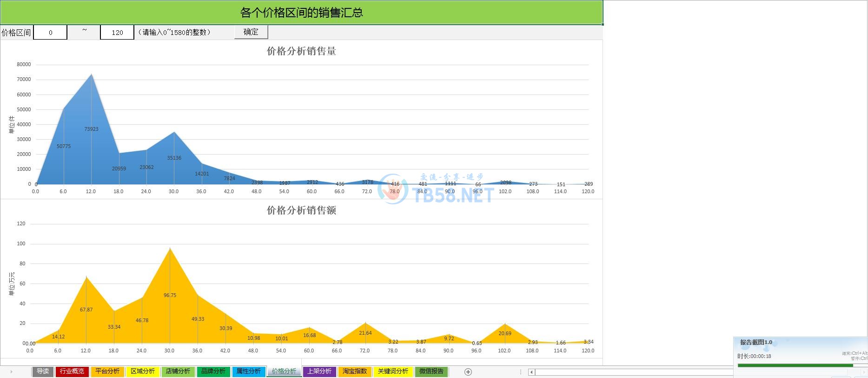This screenshot has height=378, width=868.
Task: Open the 平台分析 sheet tab
Action: click(x=107, y=371)
